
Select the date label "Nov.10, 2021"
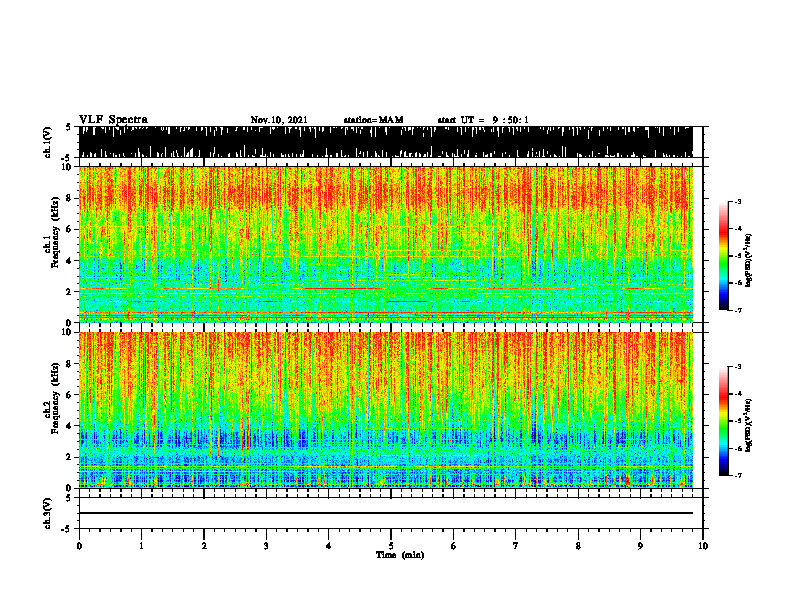coord(279,120)
